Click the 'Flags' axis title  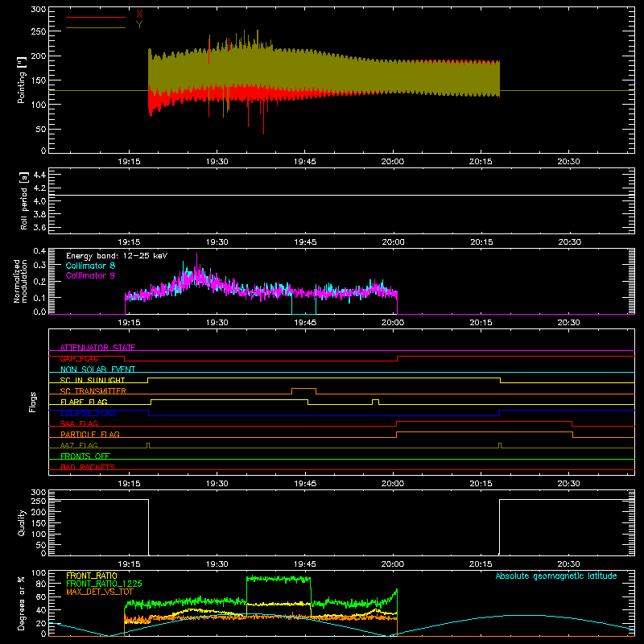pos(32,402)
